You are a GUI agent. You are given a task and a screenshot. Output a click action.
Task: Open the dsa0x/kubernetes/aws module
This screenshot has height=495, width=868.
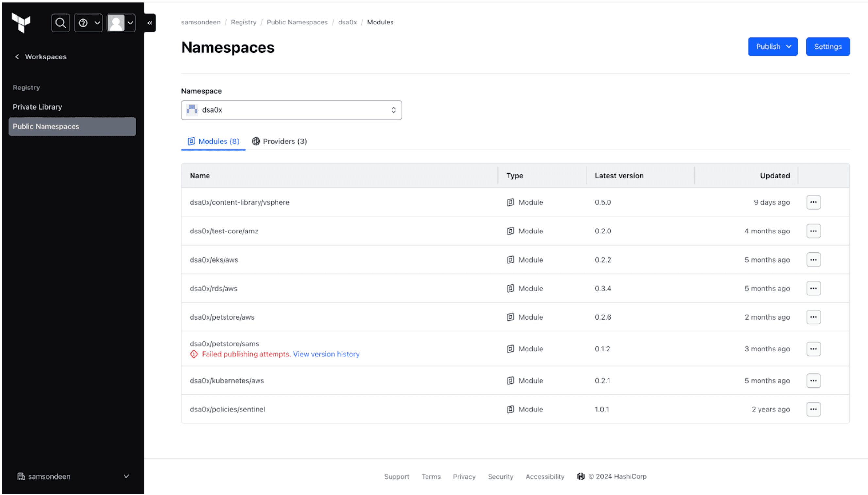point(227,380)
